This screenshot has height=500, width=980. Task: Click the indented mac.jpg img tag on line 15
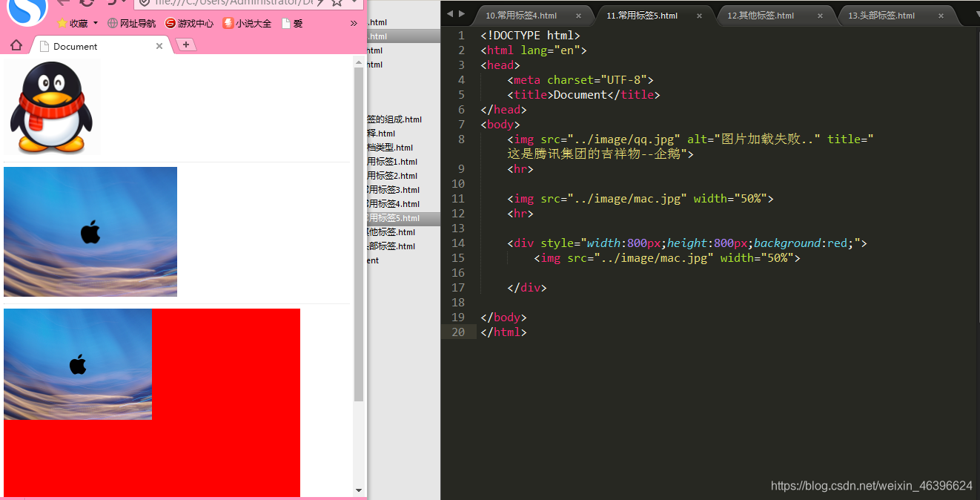click(x=667, y=257)
